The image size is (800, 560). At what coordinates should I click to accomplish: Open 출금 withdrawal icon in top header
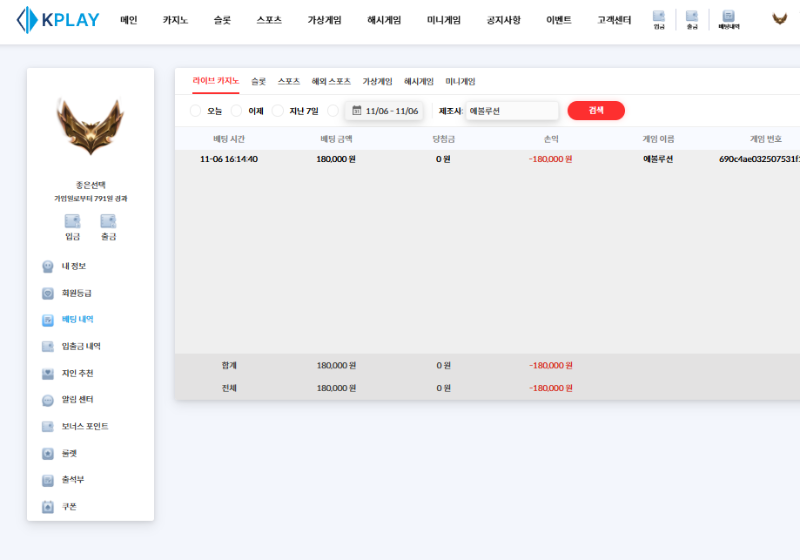[x=692, y=19]
